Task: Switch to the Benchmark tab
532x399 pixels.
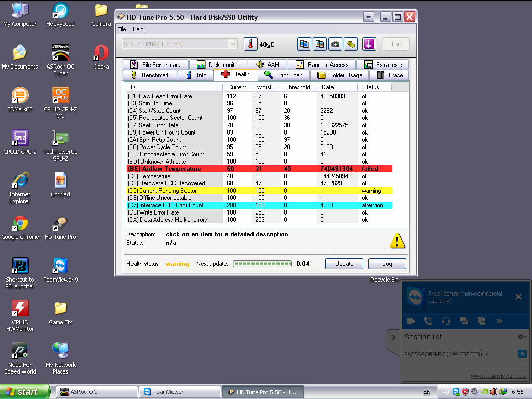Action: [x=150, y=75]
